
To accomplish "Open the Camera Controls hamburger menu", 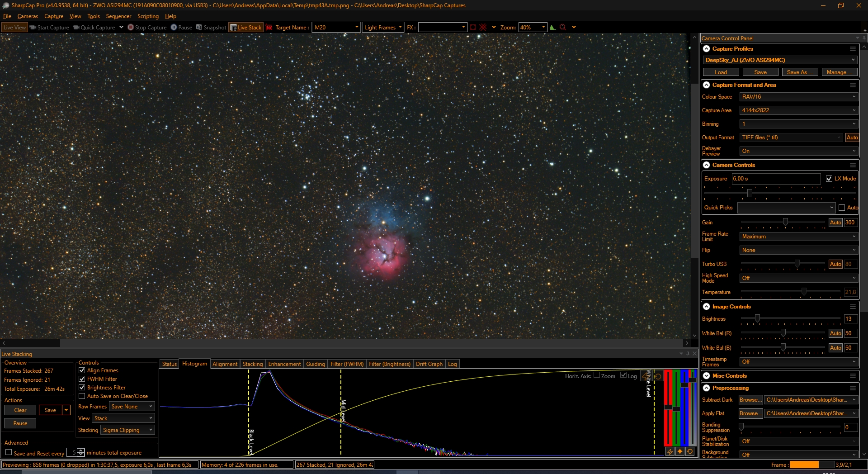I will 853,165.
